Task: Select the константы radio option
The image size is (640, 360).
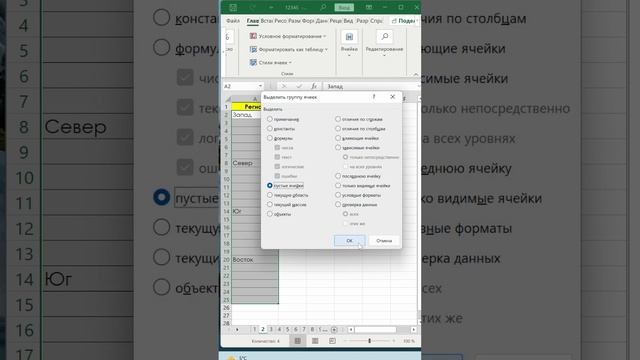Action: pos(269,129)
